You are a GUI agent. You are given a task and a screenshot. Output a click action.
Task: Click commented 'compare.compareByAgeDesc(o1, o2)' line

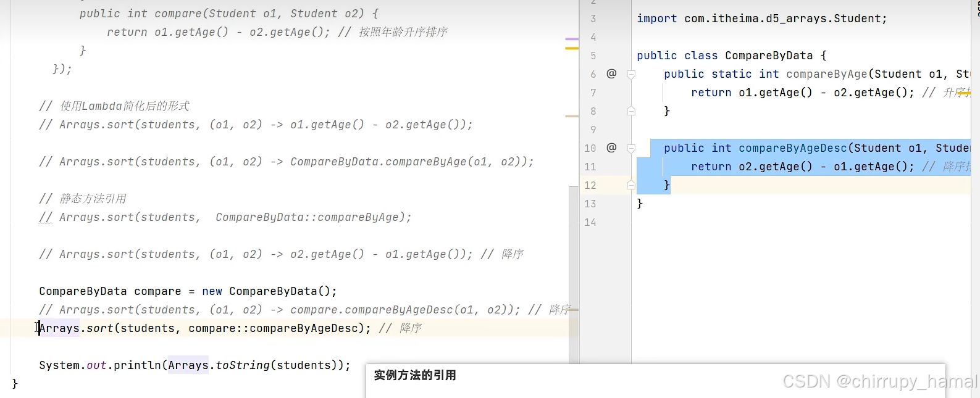(305, 310)
